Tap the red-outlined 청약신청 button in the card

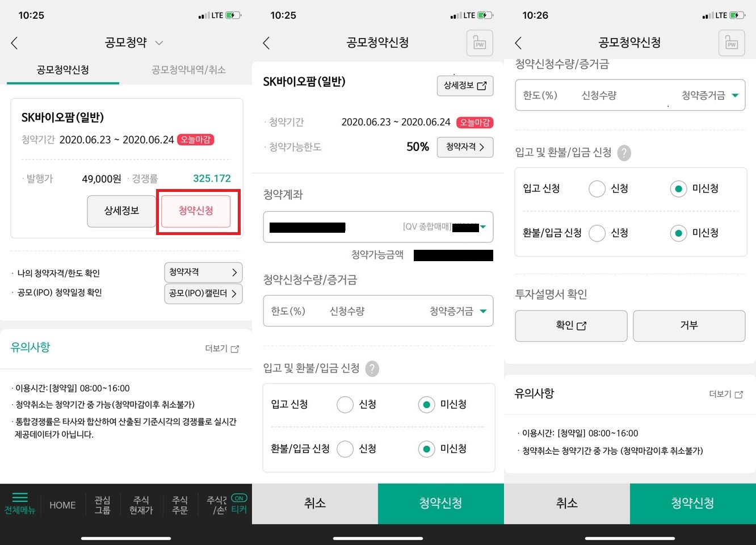point(196,211)
